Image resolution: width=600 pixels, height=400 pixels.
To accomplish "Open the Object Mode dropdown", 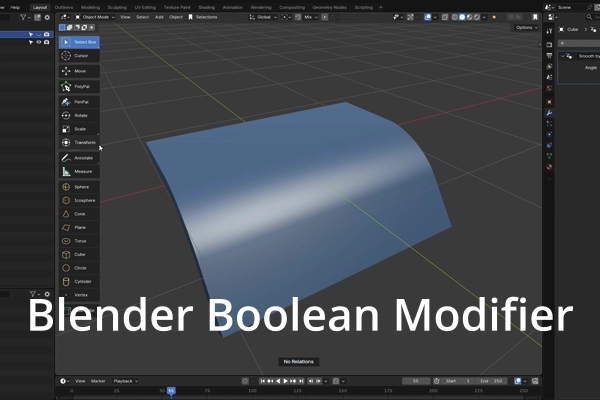I will tap(95, 17).
